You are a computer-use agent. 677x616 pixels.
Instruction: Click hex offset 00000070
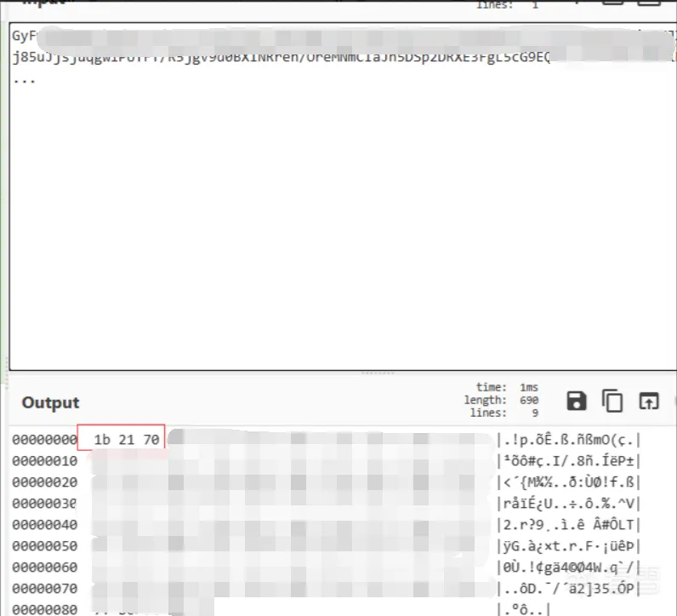44,588
